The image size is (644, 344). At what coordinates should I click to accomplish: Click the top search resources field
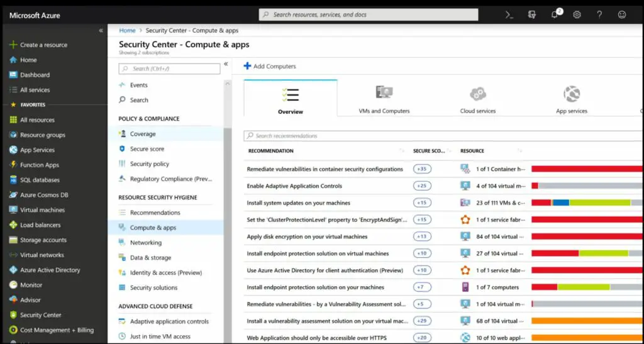coord(369,14)
